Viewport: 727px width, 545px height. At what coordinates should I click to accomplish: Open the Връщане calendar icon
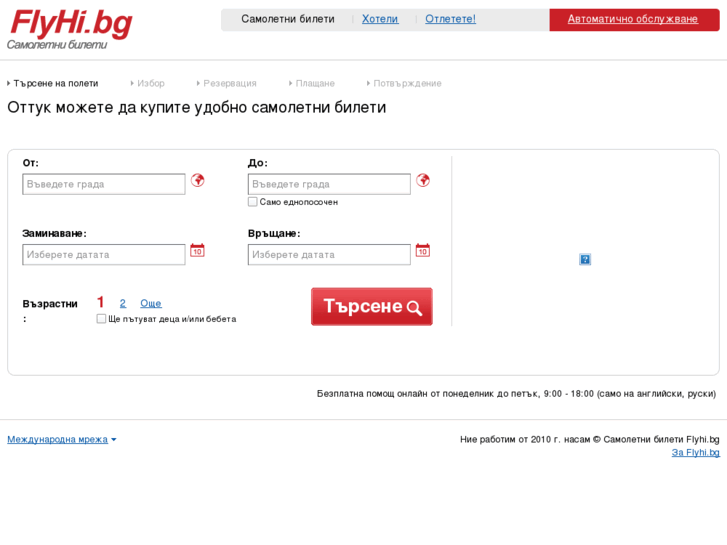422,251
